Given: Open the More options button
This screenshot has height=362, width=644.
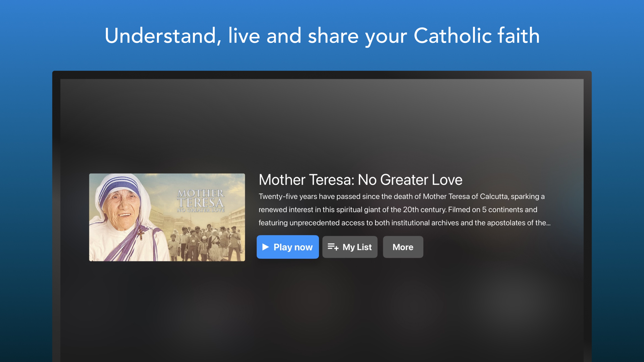Looking at the screenshot, I should [x=403, y=247].
